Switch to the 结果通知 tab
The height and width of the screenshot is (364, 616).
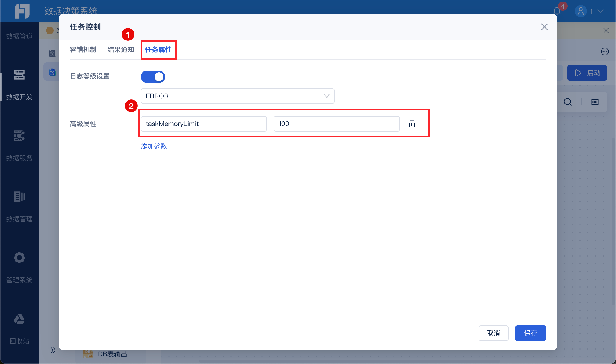point(121,50)
